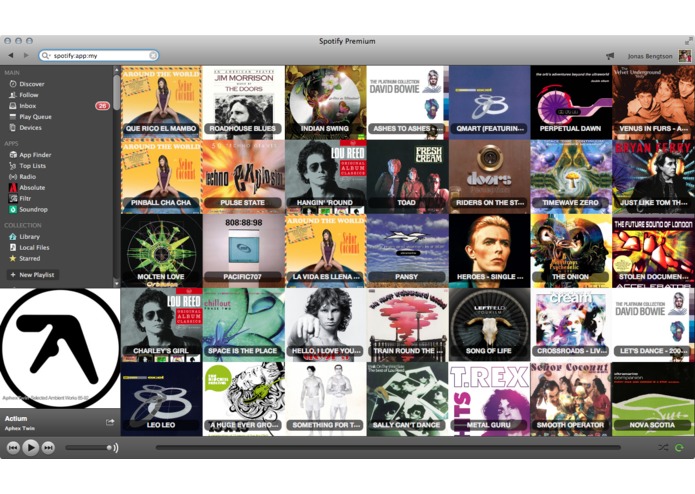Image resolution: width=695 pixels, height=494 pixels.
Task: Click the user avatar picture
Action: [x=685, y=56]
